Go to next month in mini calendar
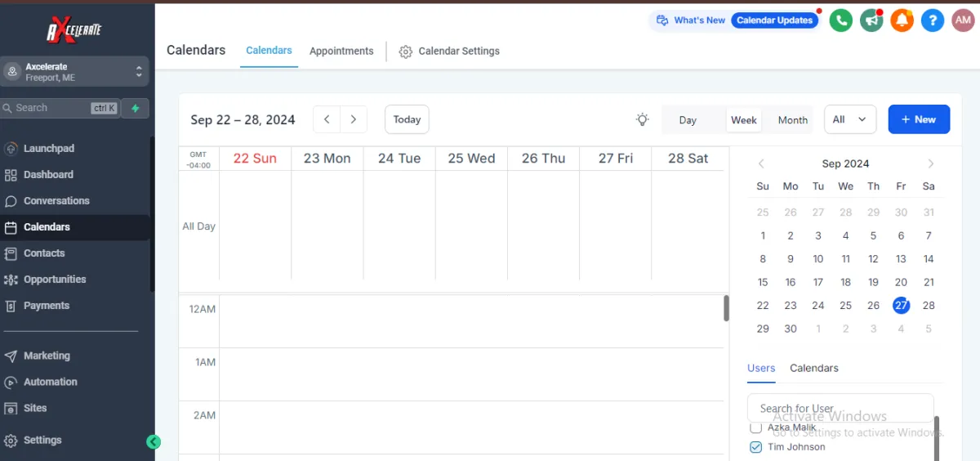Viewport: 980px width, 461px height. (931, 163)
